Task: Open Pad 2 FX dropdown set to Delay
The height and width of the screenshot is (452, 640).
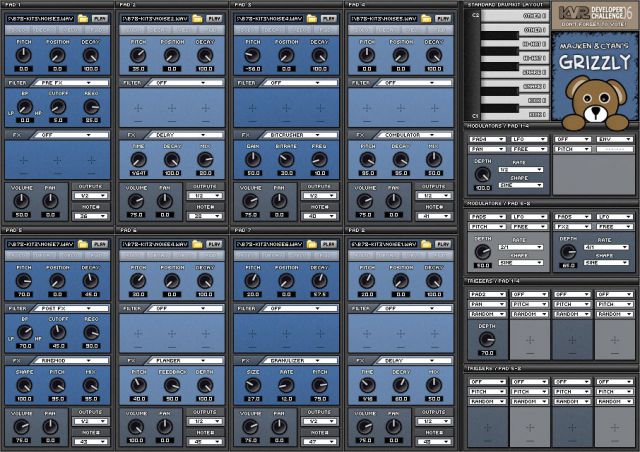Action: [x=184, y=135]
